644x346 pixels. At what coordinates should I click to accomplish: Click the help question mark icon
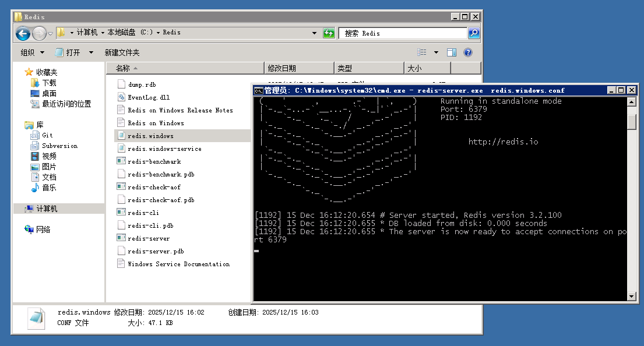468,52
